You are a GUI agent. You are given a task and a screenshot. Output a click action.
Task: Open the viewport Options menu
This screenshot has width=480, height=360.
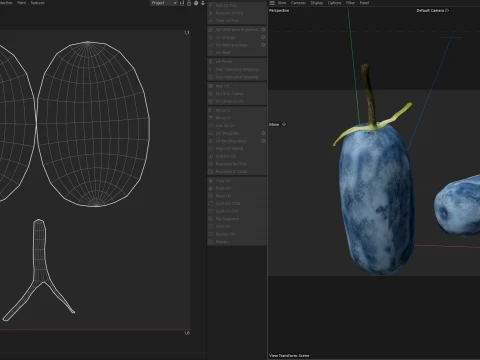click(x=334, y=3)
